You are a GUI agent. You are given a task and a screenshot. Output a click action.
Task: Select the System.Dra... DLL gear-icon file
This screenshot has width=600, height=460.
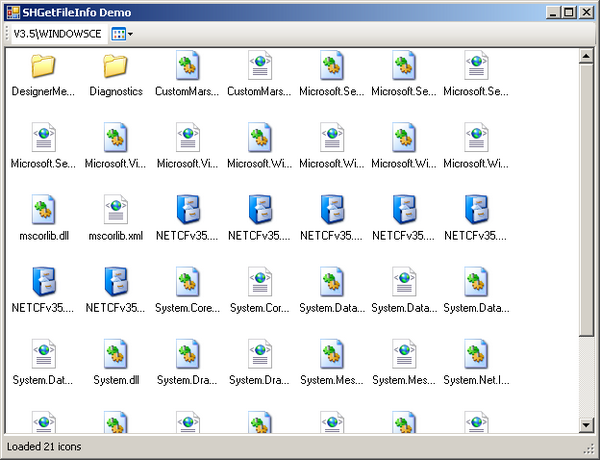188,363
